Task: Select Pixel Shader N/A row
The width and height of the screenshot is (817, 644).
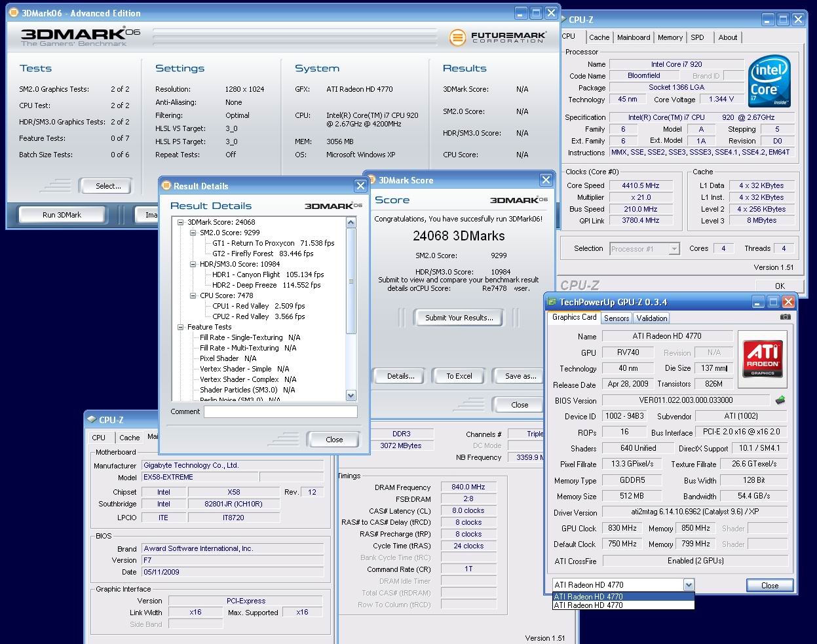Action: [x=228, y=358]
